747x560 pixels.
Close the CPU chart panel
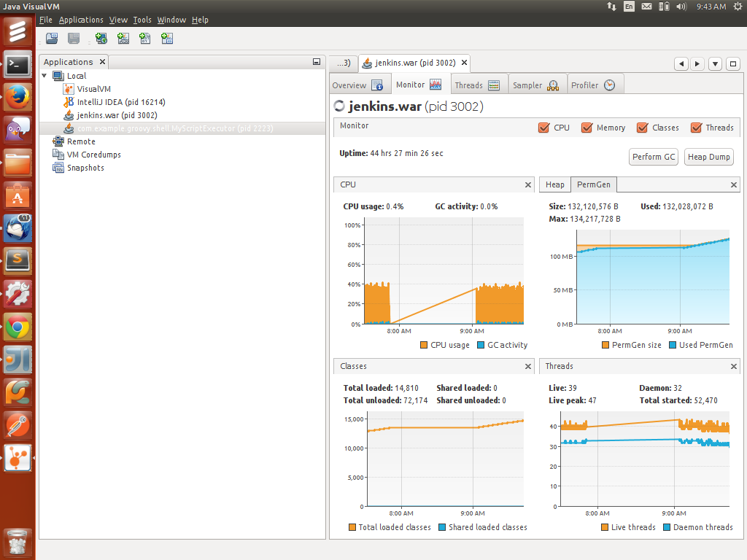pyautogui.click(x=528, y=184)
